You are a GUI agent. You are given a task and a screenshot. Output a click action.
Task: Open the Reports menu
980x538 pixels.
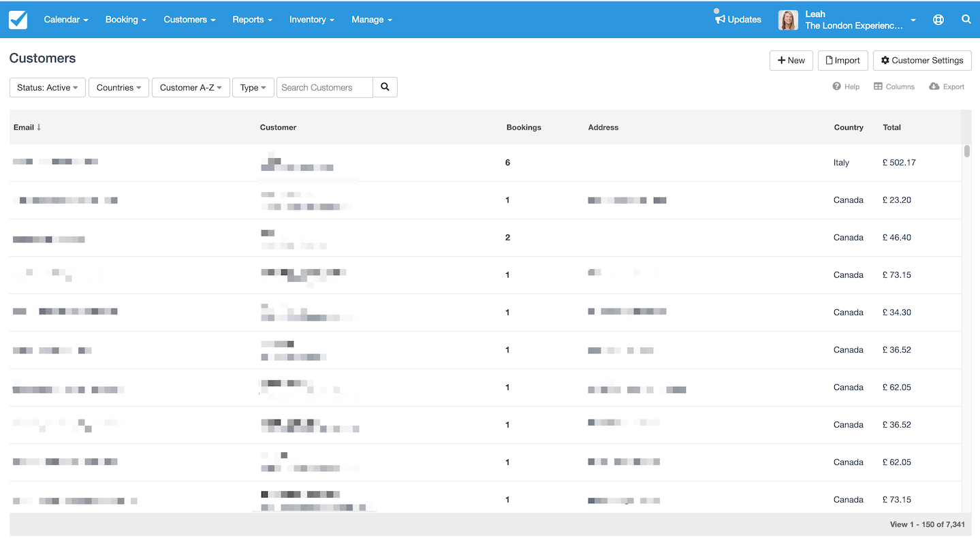click(252, 20)
